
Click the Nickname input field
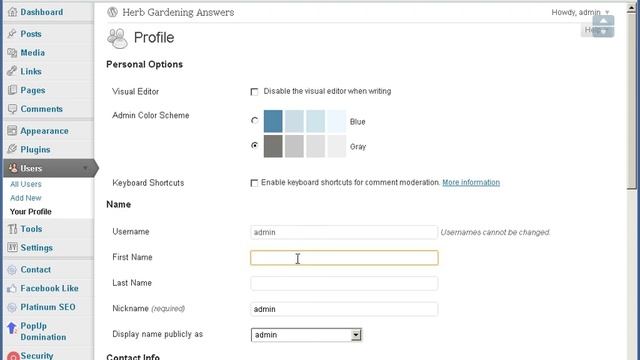(x=344, y=309)
